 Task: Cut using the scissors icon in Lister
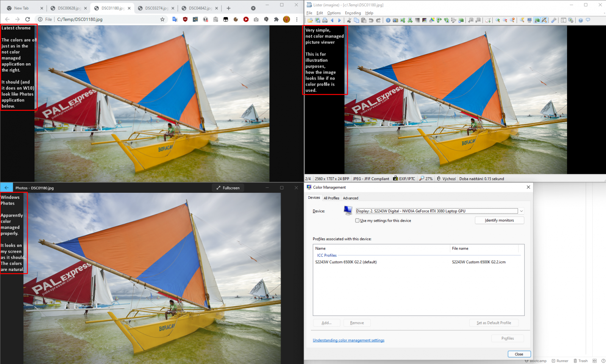point(349,20)
